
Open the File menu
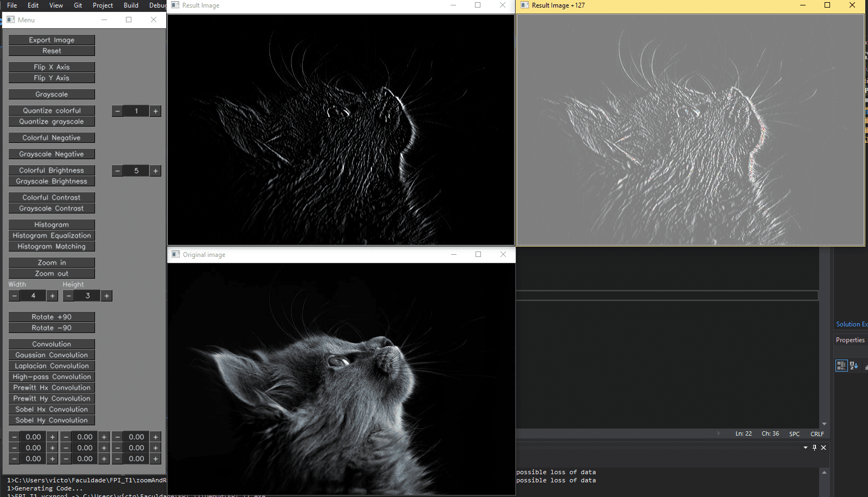(x=12, y=5)
